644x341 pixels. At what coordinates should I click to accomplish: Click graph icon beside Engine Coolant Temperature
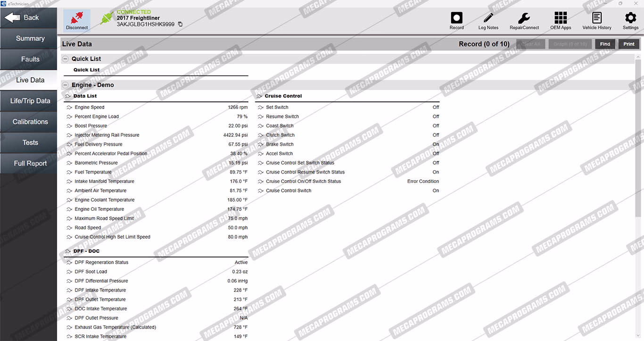[69, 200]
